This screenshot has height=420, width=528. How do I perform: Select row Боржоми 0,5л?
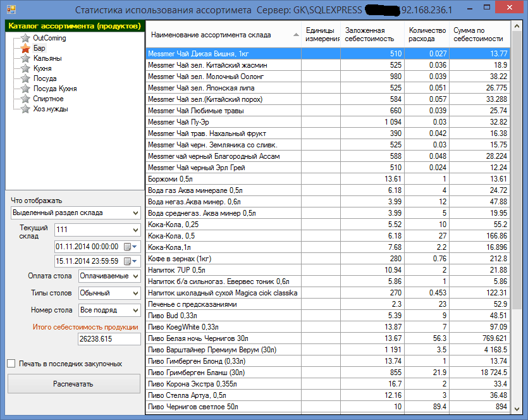328,179
